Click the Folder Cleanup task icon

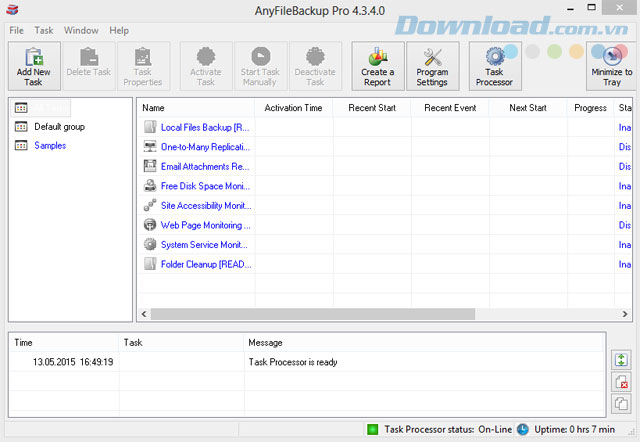pos(150,264)
